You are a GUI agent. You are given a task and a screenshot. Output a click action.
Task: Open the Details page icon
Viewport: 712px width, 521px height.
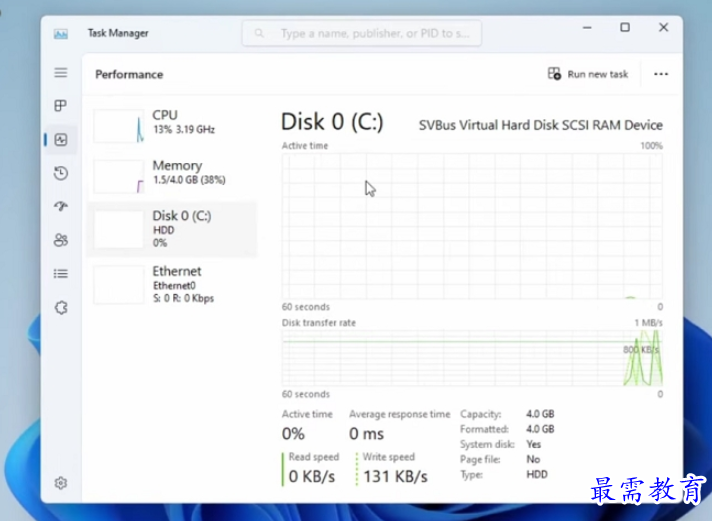(61, 273)
